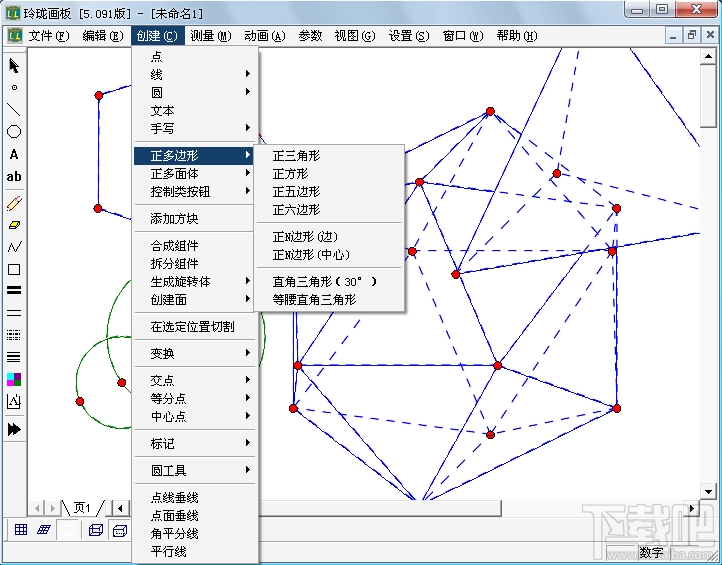The height and width of the screenshot is (565, 722).
Task: Click the function graph tool icon
Action: click(14, 402)
